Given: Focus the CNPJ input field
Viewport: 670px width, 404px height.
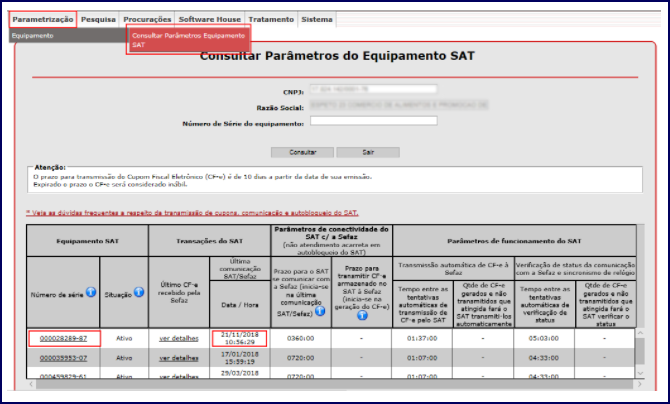Looking at the screenshot, I should (x=373, y=89).
